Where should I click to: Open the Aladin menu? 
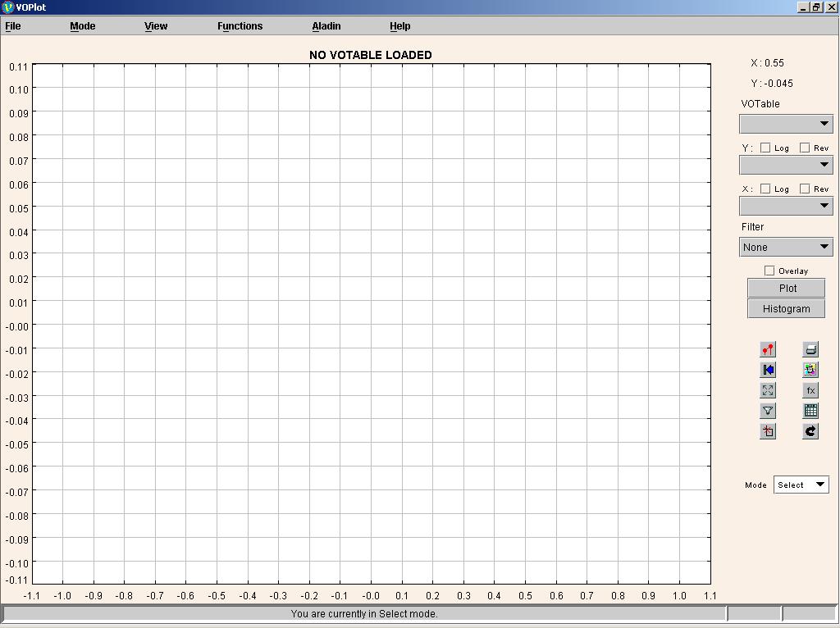tap(326, 26)
